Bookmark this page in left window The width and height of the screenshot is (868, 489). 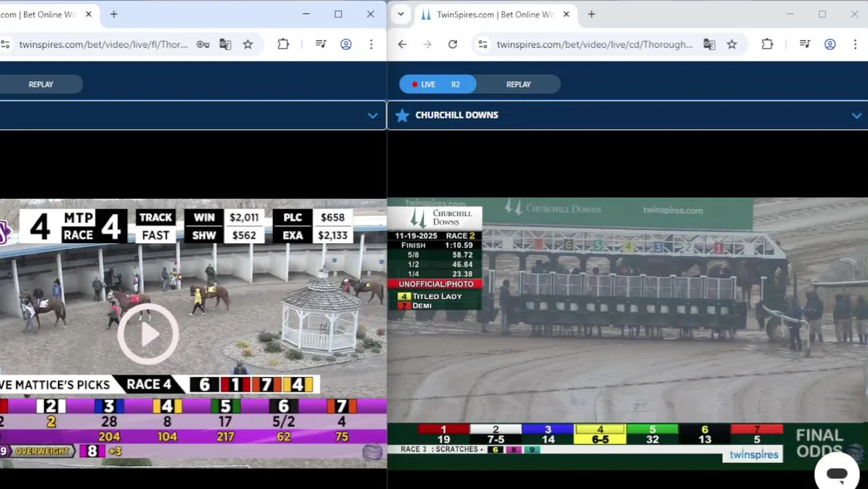[x=248, y=44]
